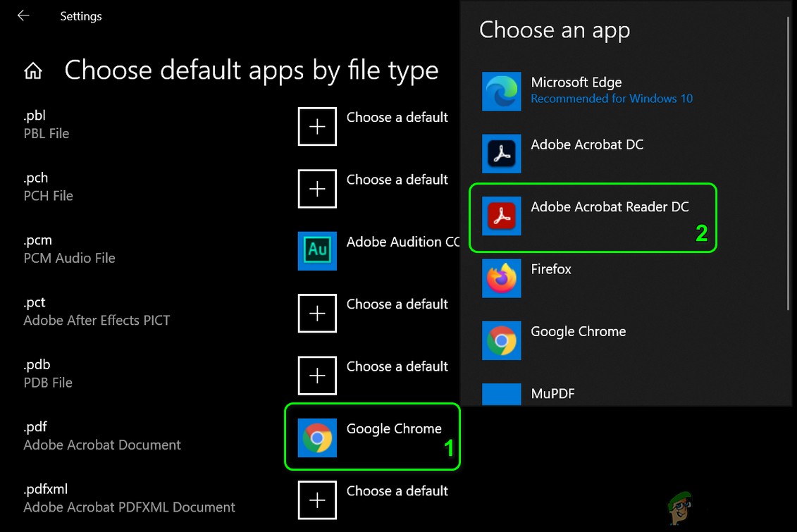Image resolution: width=797 pixels, height=532 pixels.
Task: Click the .pbl extension label
Action: click(35, 116)
